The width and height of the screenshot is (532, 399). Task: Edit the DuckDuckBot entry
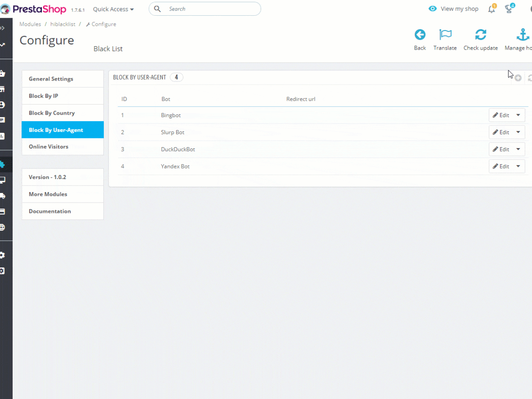tap(501, 149)
